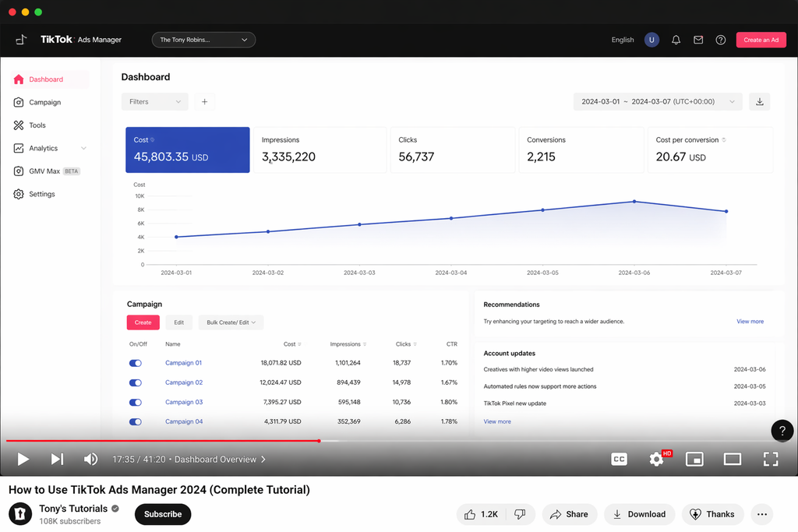Viewport: 798px width, 532px height.
Task: Click the Create an Ad button
Action: 761,40
